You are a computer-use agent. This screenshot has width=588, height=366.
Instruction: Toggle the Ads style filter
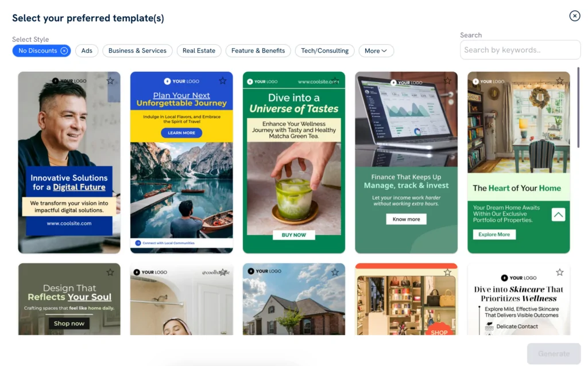click(87, 50)
